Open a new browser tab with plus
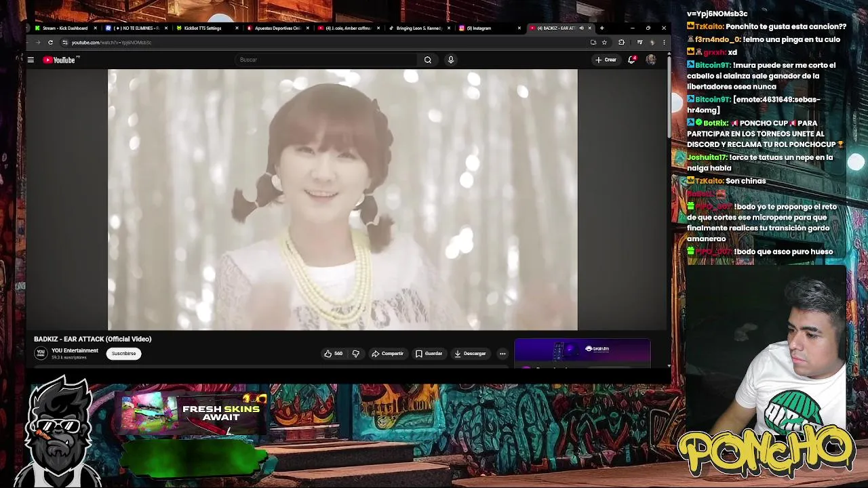The image size is (868, 488). (601, 28)
